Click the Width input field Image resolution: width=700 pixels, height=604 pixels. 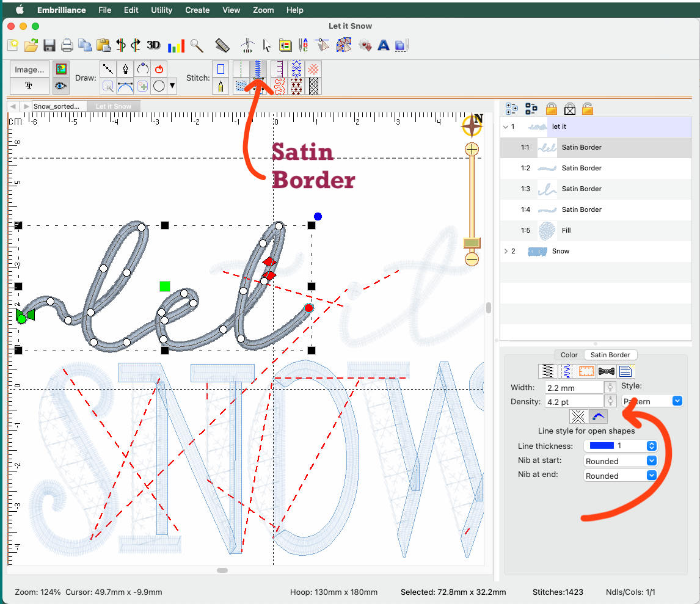tap(574, 387)
